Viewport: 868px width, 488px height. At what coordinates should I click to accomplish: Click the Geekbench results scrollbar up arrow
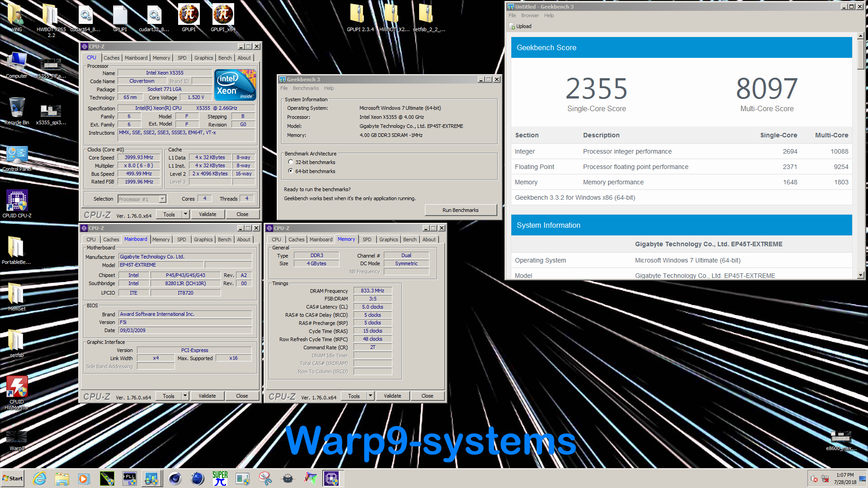click(x=860, y=36)
